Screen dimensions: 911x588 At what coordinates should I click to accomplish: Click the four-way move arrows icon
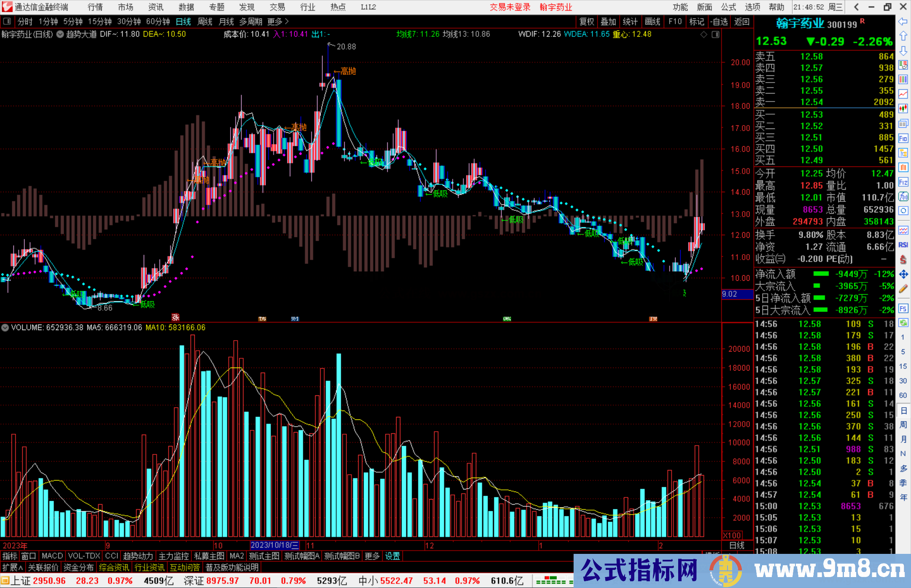[903, 274]
